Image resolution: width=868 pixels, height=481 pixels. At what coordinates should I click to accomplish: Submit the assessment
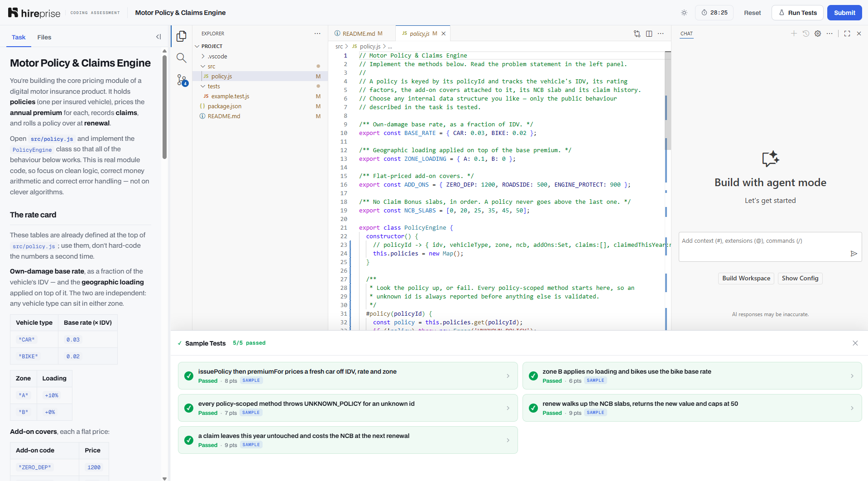point(844,13)
